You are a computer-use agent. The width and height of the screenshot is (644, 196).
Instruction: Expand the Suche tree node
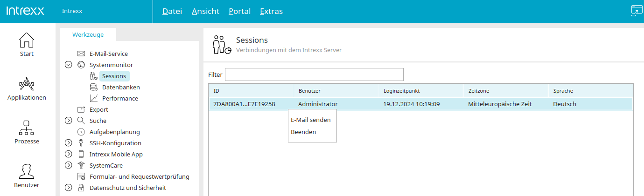click(68, 121)
